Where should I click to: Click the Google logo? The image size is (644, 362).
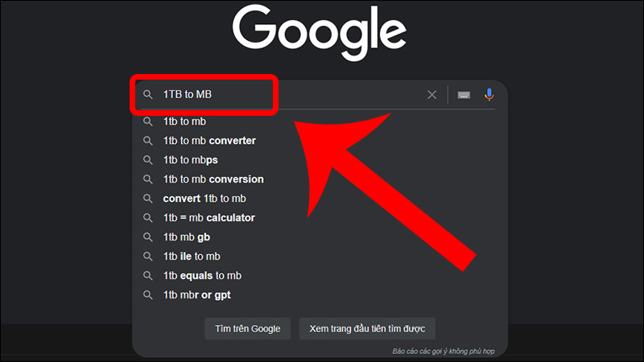click(320, 33)
